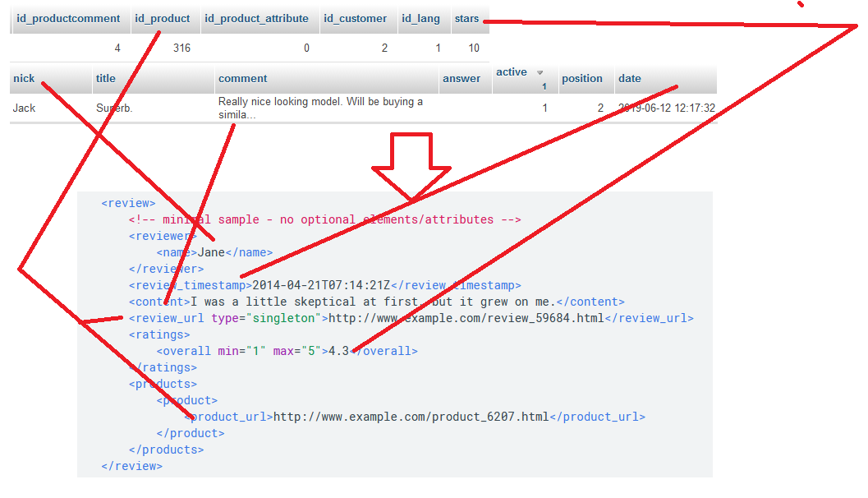This screenshot has width=868, height=498.
Task: Click the name value Jane
Action: point(212,252)
